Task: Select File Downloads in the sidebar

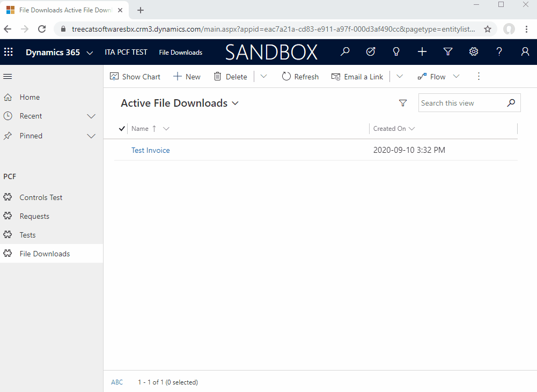Action: (52, 254)
